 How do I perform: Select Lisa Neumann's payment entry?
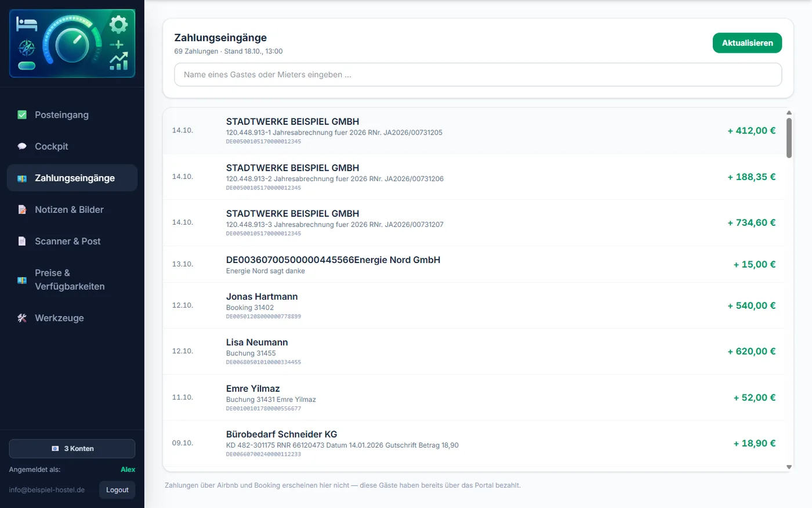(x=474, y=351)
